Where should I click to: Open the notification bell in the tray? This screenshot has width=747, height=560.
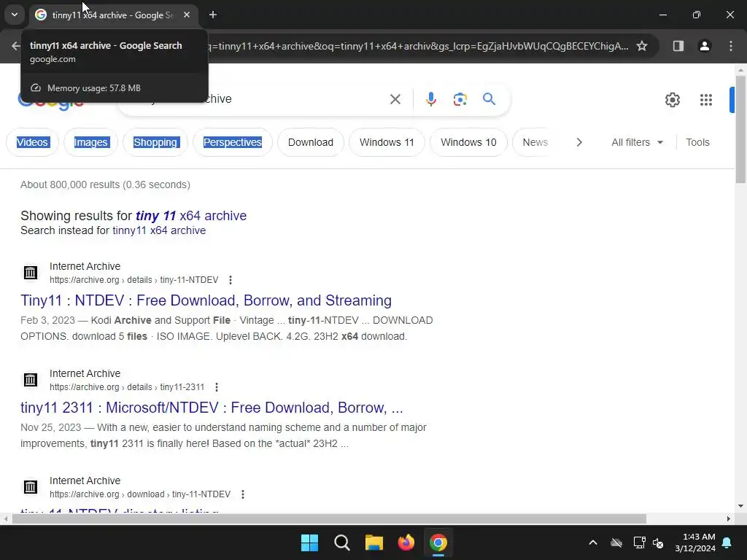[727, 542]
